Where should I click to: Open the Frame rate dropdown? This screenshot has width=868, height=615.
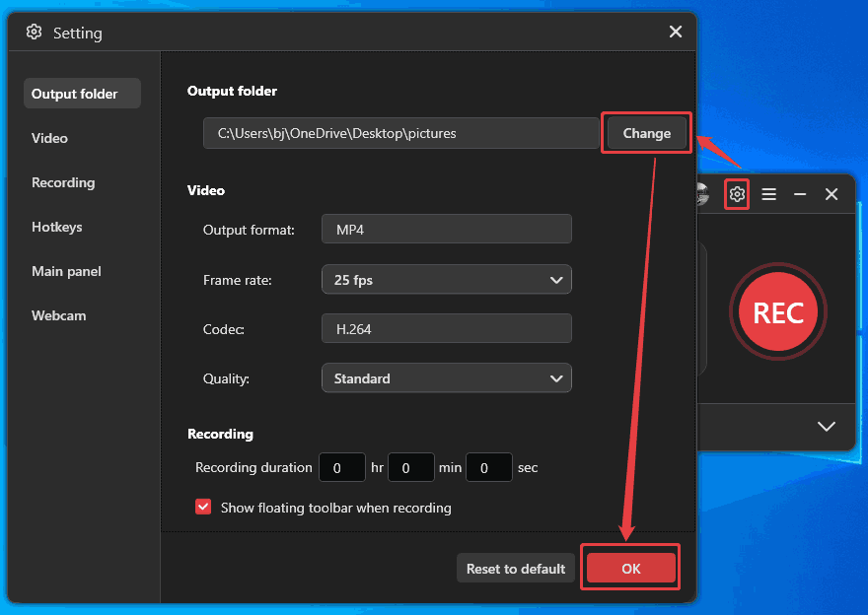pyautogui.click(x=446, y=279)
